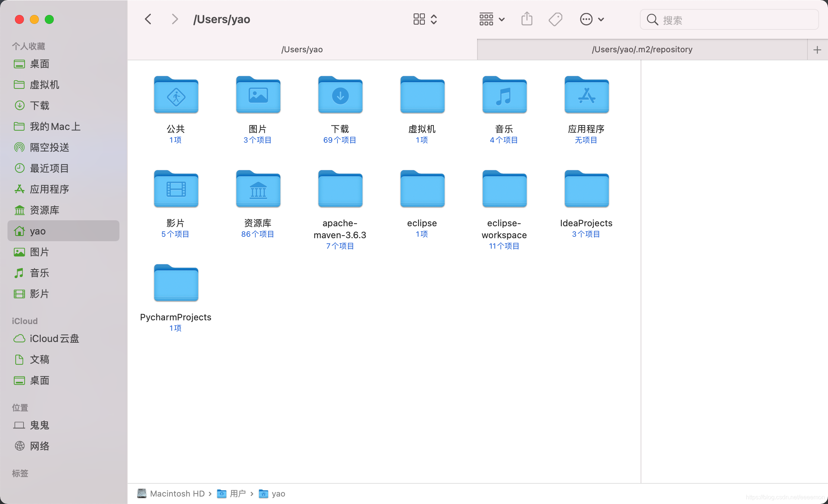828x504 pixels.
Task: Go forward with the right chevron
Action: [x=174, y=19]
